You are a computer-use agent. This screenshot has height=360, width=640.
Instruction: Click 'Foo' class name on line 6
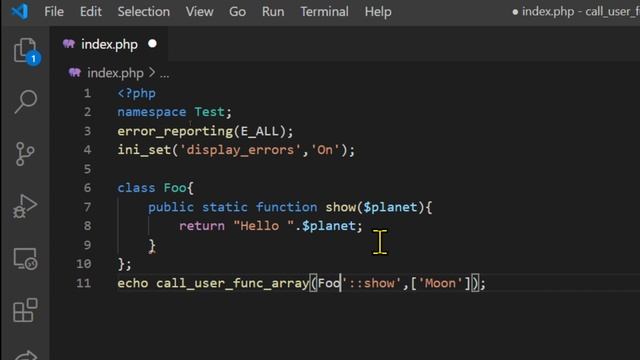175,188
